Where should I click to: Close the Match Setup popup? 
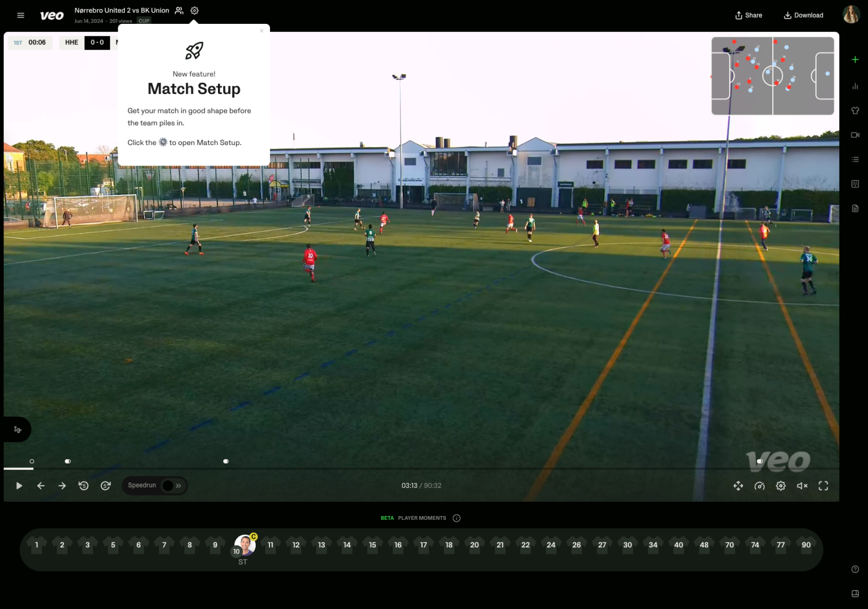[261, 31]
